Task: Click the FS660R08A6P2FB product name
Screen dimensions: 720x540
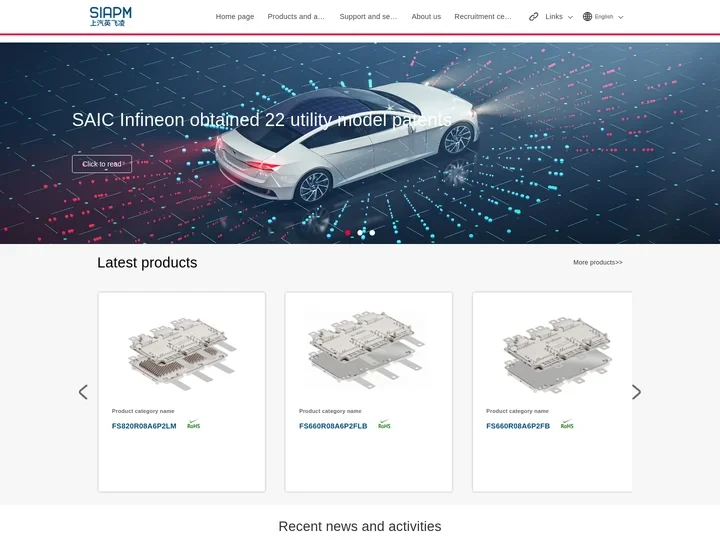Action: pos(518,426)
